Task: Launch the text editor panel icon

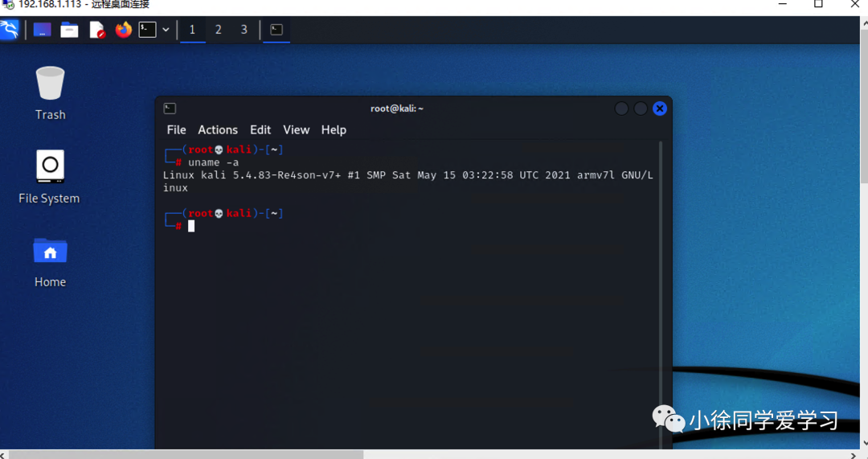Action: (97, 30)
